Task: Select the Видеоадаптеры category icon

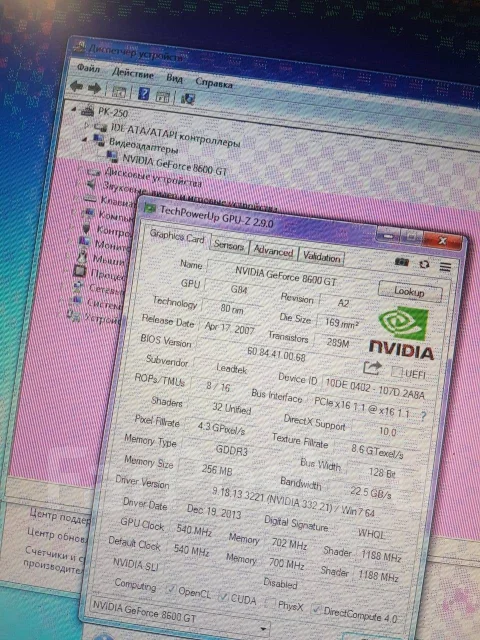Action: tap(99, 140)
